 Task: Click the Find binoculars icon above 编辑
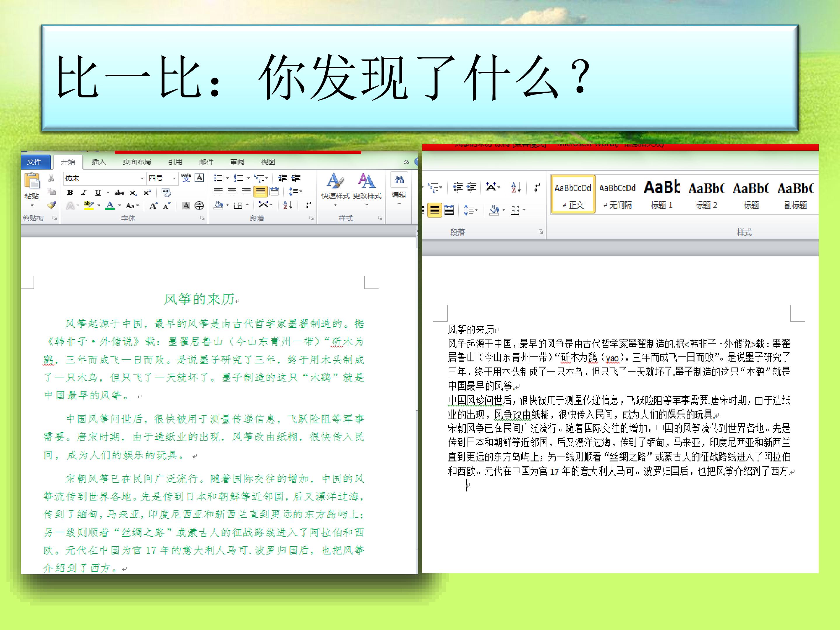coord(399,180)
